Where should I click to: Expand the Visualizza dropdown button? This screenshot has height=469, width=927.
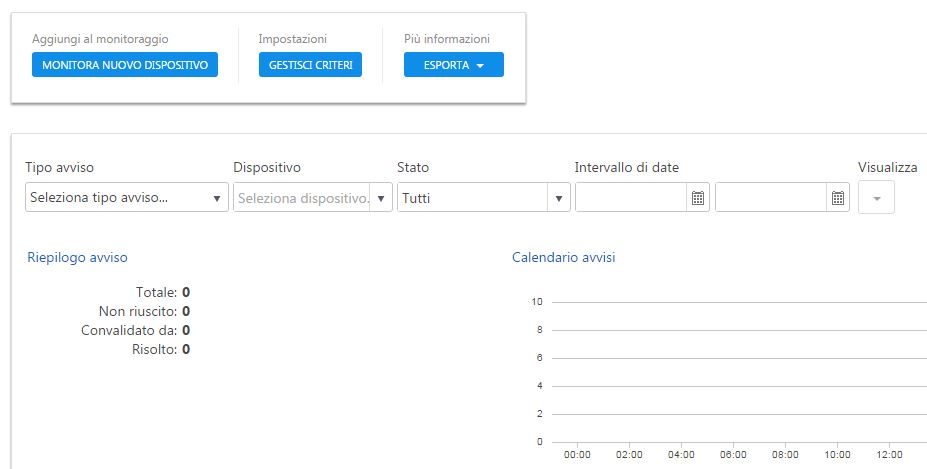[x=876, y=198]
